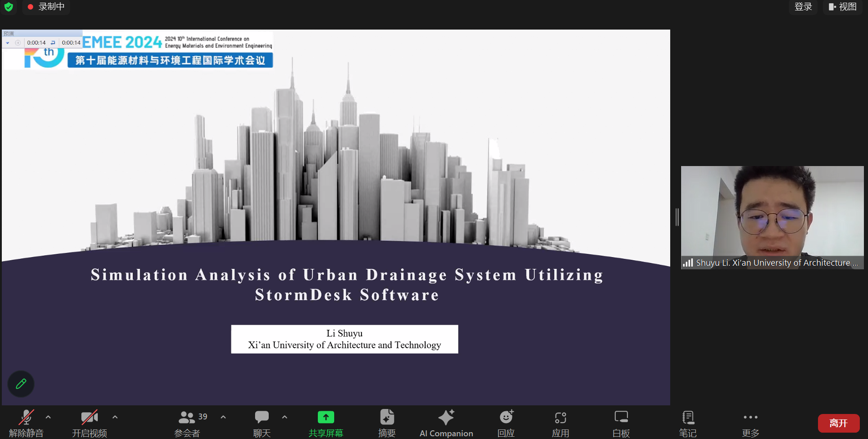
Task: Click the author name 'Li Shuyu' on slide
Action: 344,333
